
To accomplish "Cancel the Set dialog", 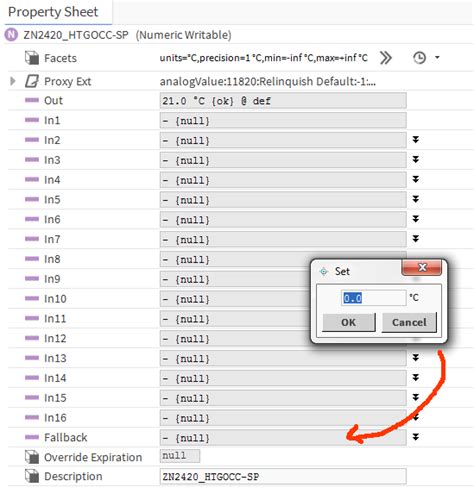I will point(409,322).
